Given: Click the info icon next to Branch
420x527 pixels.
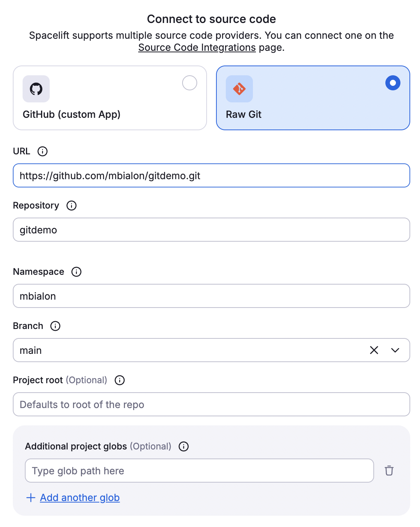Looking at the screenshot, I should [55, 326].
